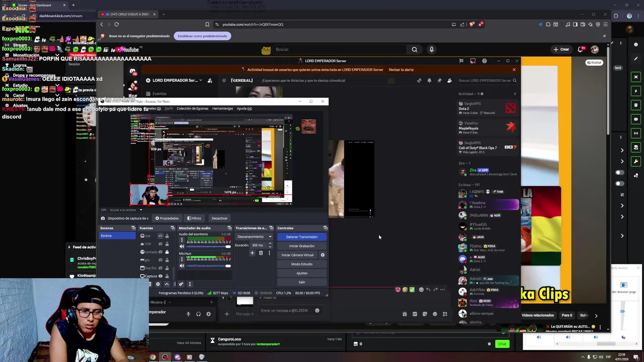644x362 pixels.
Task: Open Discord inbox icon in title bar
Action: click(473, 61)
